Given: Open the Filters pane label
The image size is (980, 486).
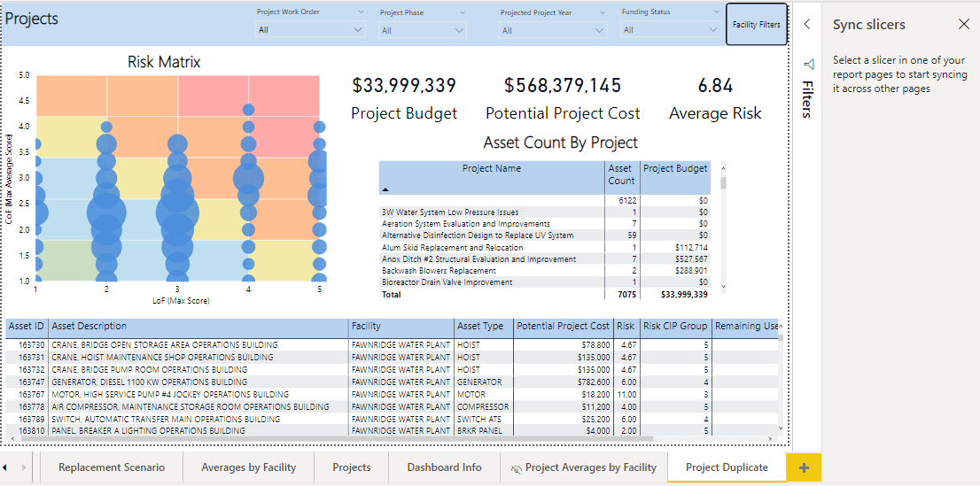Looking at the screenshot, I should (x=807, y=98).
